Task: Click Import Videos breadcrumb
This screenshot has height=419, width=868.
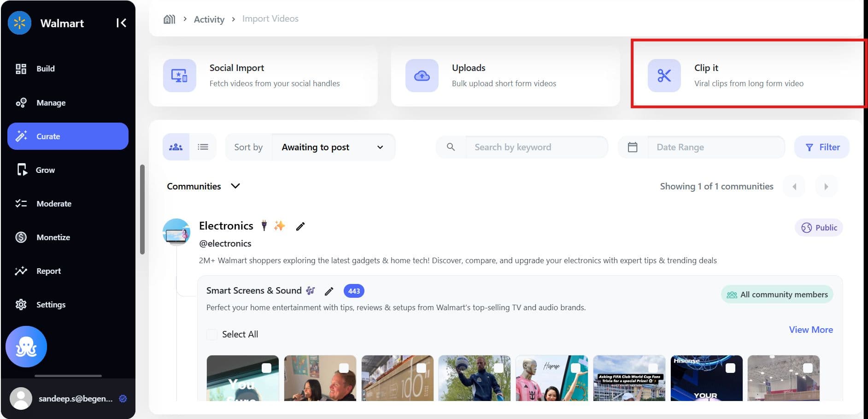Action: (x=270, y=19)
